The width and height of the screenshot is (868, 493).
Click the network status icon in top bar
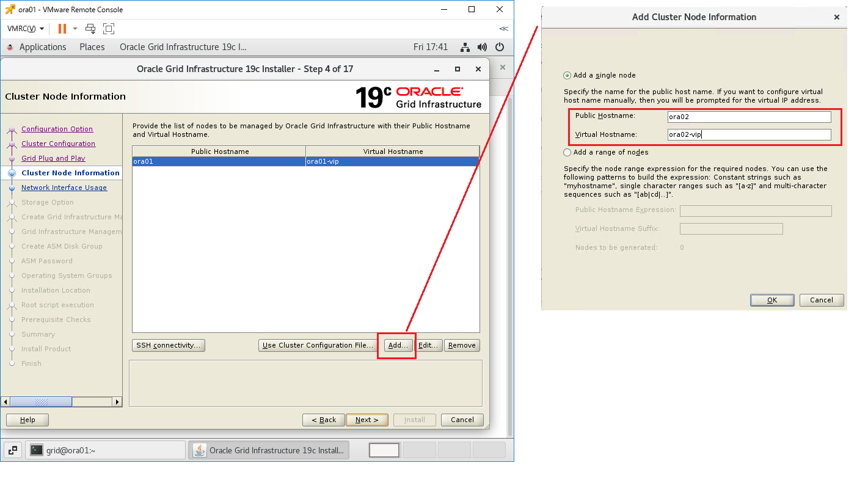tap(465, 47)
